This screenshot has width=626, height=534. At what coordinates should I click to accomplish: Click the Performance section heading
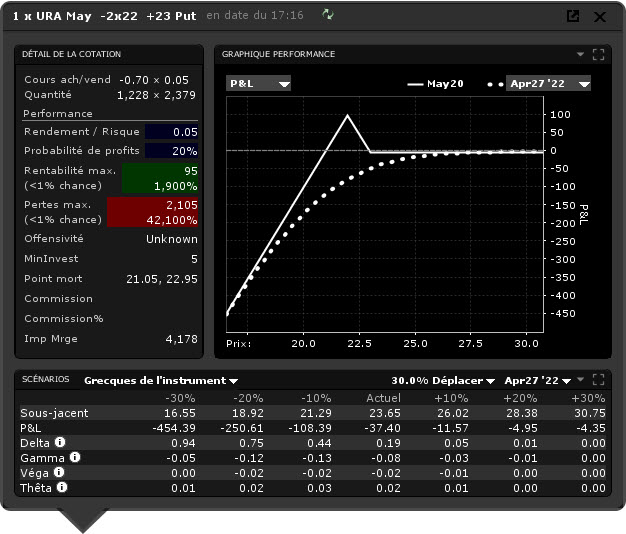click(58, 113)
